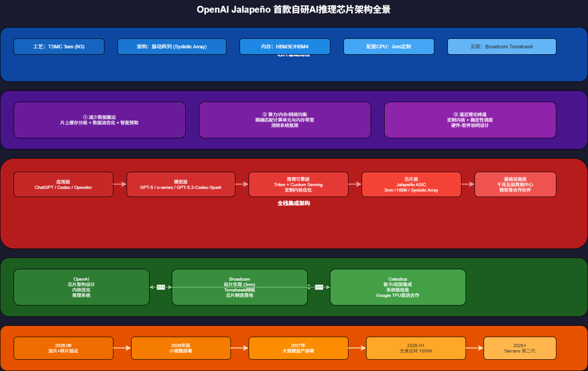Select the '2026.06 流片+样片验证' milestone

[63, 348]
